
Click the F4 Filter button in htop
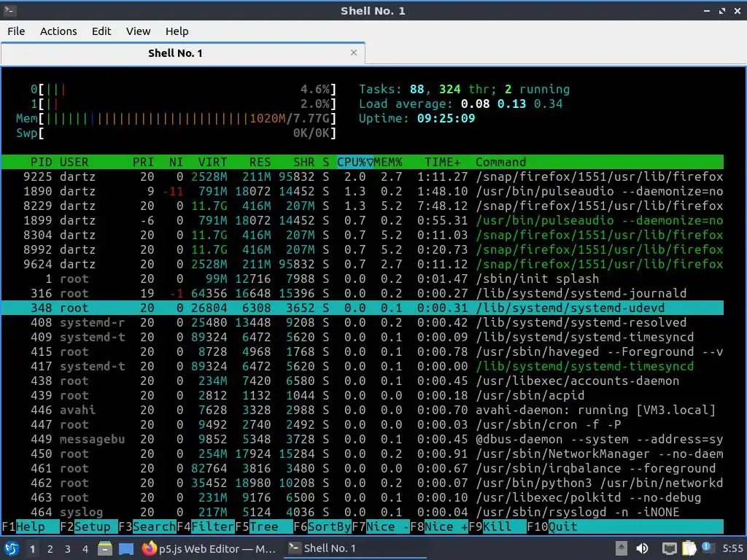205,526
